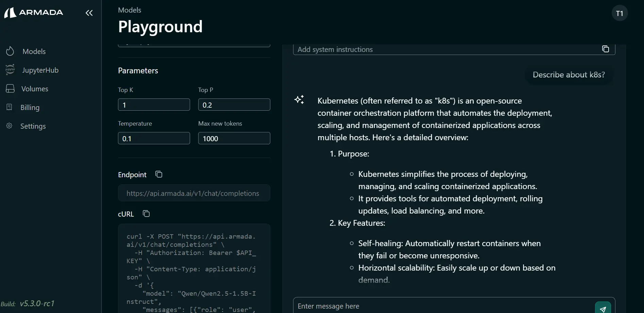Viewport: 644px width, 313px height.
Task: Copy the cURL command
Action: [x=146, y=214]
